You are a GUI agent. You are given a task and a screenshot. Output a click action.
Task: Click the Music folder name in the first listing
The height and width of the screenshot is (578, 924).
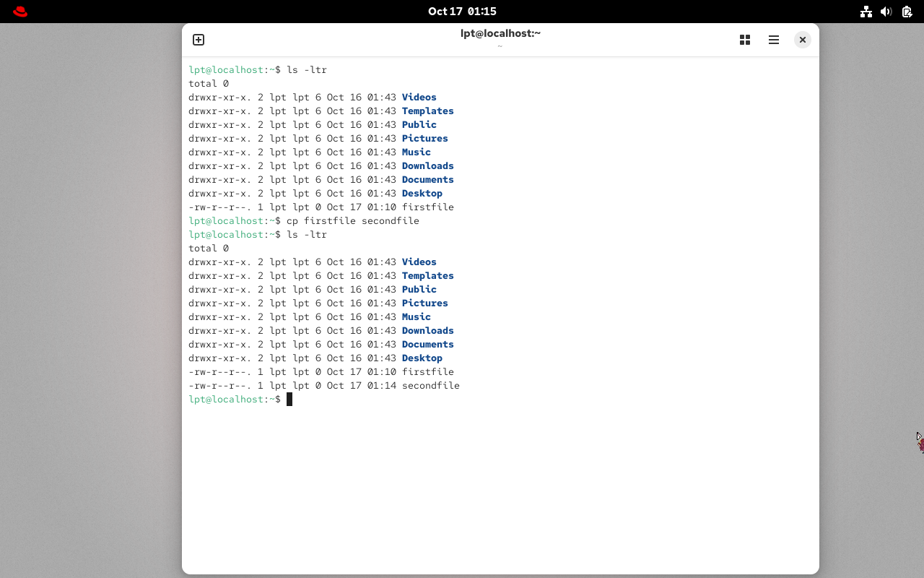pos(416,152)
